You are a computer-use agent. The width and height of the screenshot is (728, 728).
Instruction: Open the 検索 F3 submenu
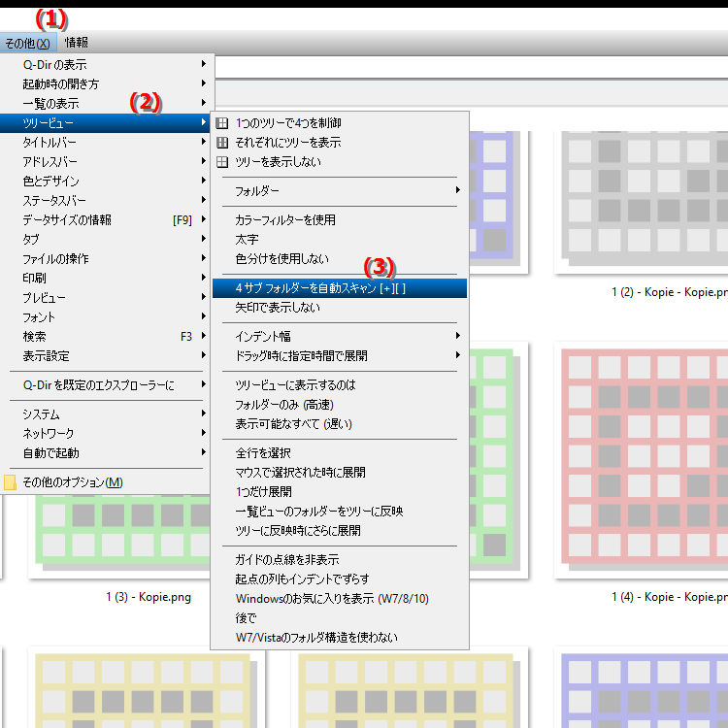pyautogui.click(x=107, y=337)
